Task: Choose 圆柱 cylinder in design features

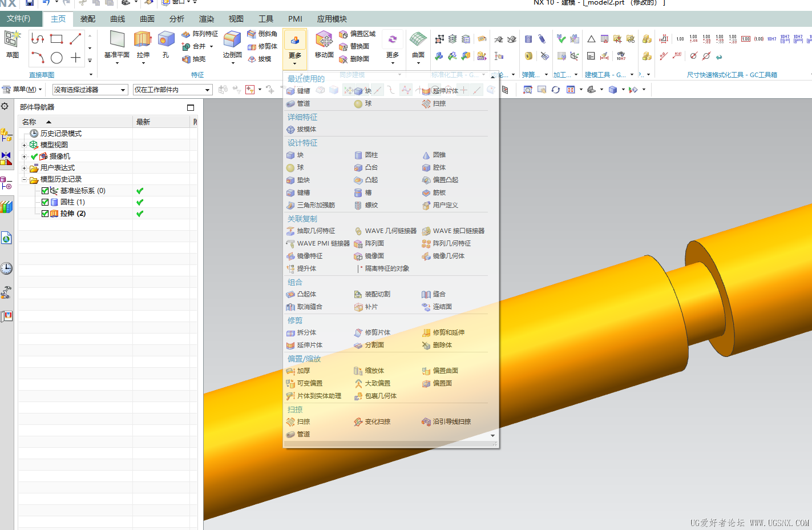Action: (x=366, y=155)
